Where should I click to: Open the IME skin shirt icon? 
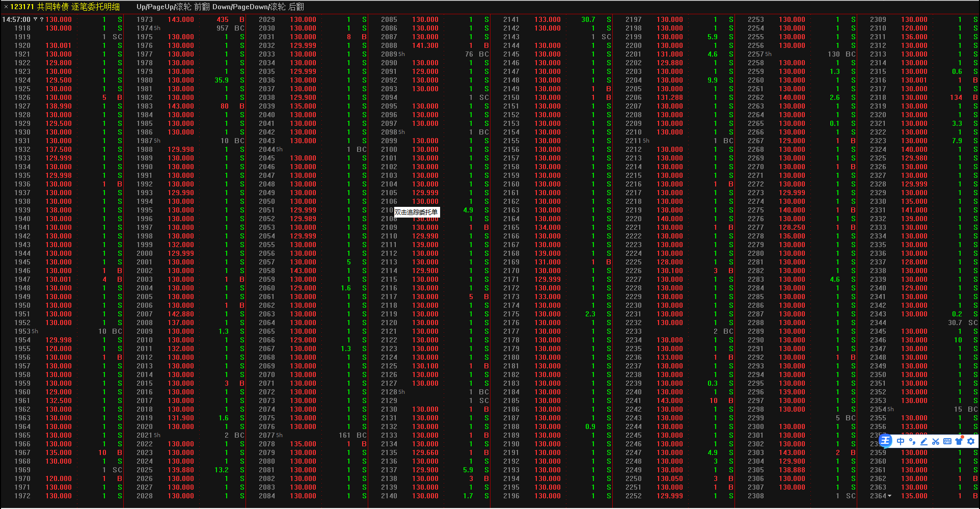click(x=959, y=441)
